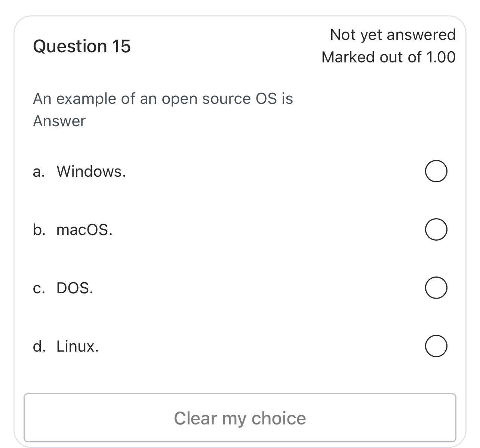Select the radio button for option a Windows
Viewport: 480px width, 448px height.
pyautogui.click(x=437, y=171)
